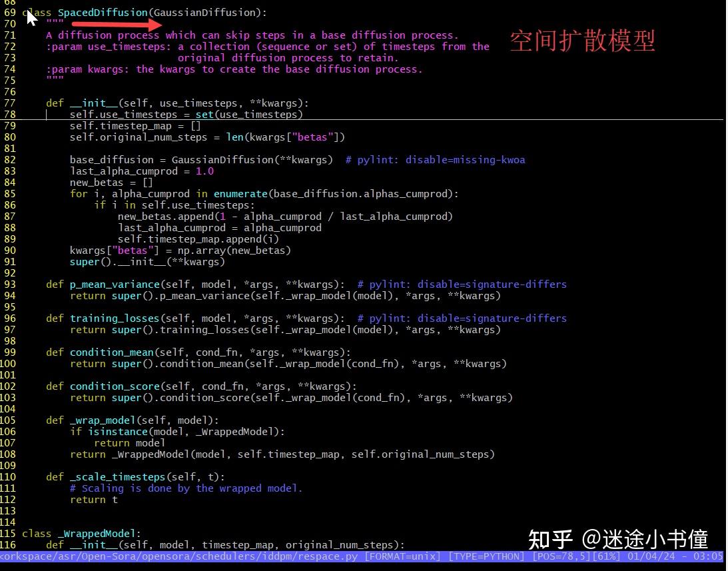Click the condition_score method name
Screen dimensions: 728x571
click(115, 386)
